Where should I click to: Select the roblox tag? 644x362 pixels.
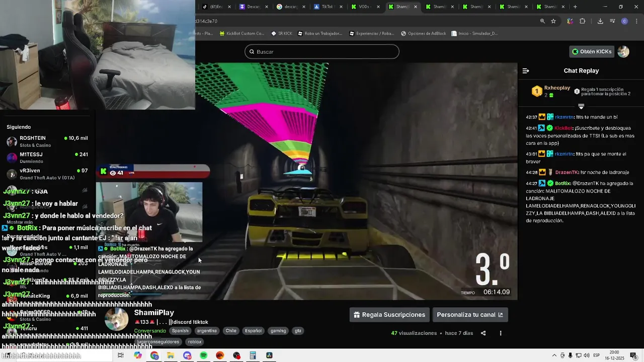pyautogui.click(x=195, y=342)
